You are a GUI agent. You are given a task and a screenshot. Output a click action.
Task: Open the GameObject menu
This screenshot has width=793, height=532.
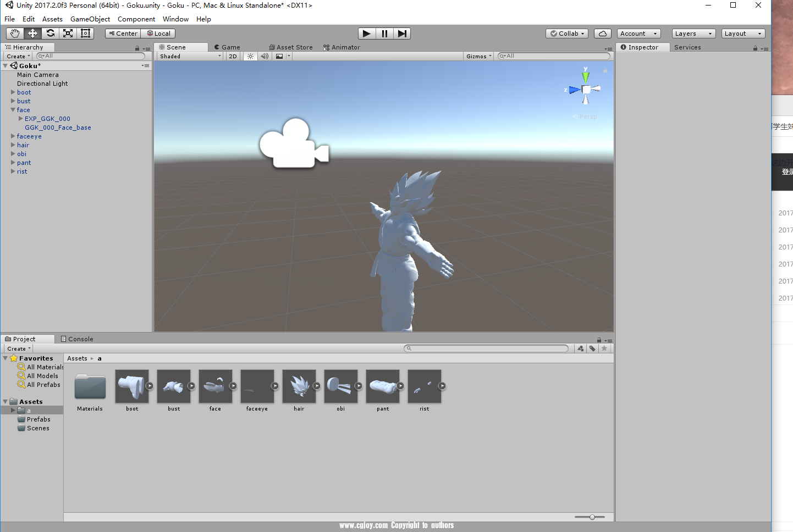pyautogui.click(x=90, y=19)
